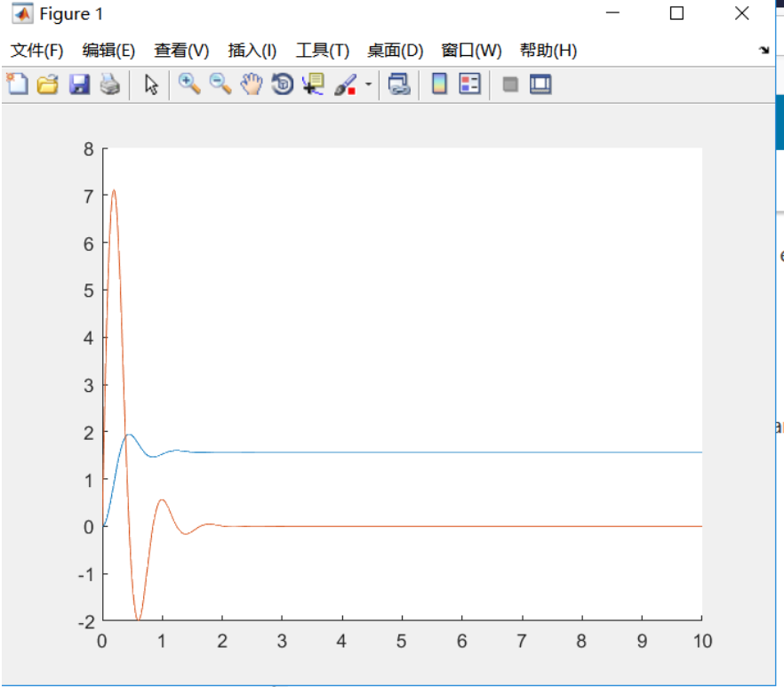Image resolution: width=784 pixels, height=687 pixels.
Task: Insert a legend into the plot
Action: [471, 84]
